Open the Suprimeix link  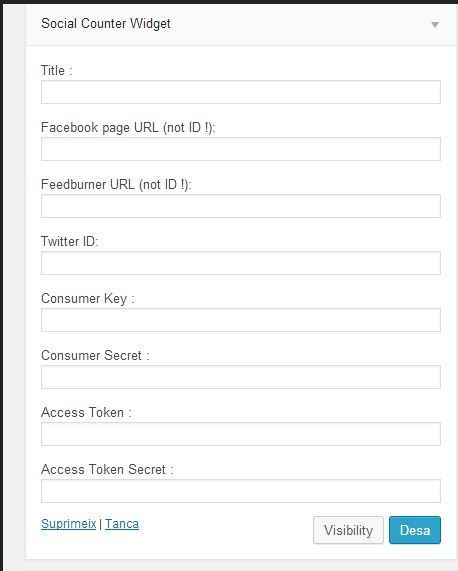pos(68,524)
